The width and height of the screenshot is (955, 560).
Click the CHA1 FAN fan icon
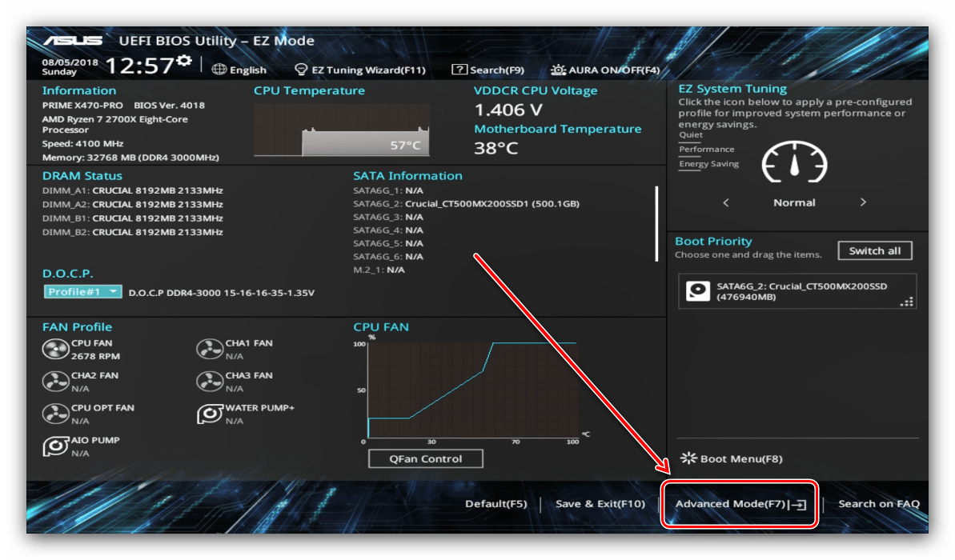[x=210, y=350]
